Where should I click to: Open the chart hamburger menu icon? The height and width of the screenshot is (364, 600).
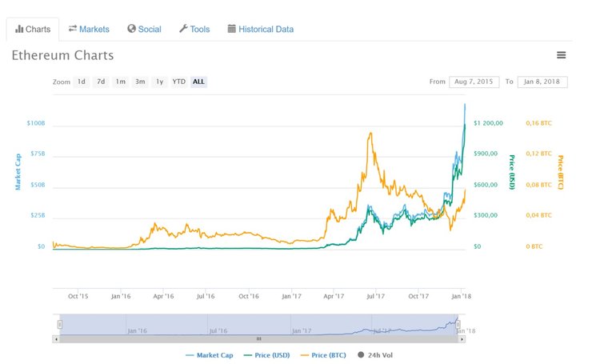[562, 55]
